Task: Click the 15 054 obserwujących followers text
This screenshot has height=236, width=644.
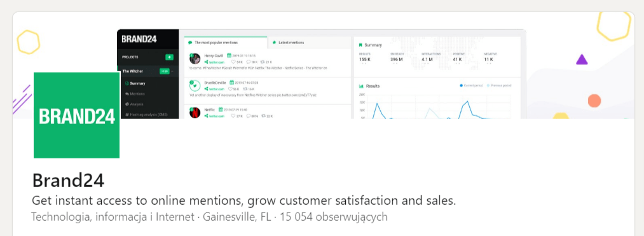Action: [334, 217]
